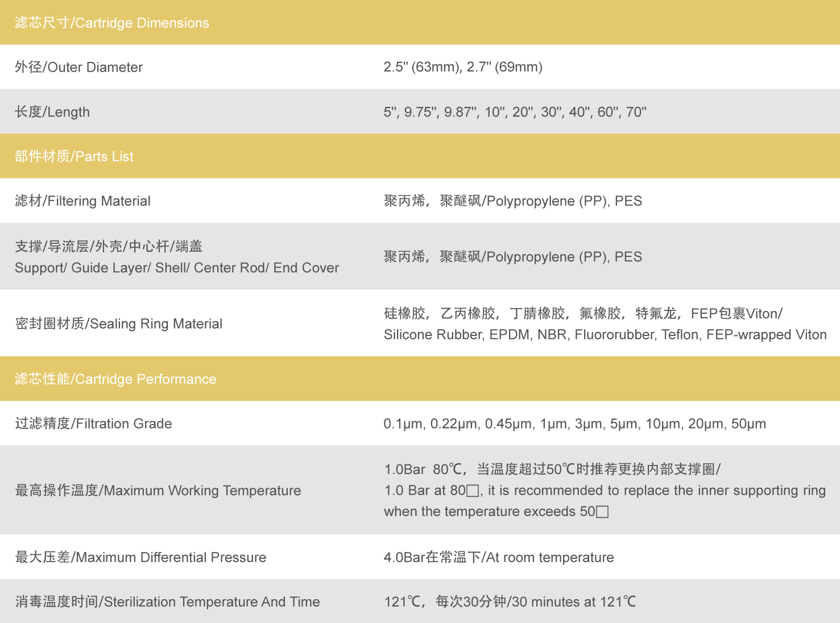840x623 pixels.
Task: Select the Filtration Grade label
Action: pyautogui.click(x=93, y=423)
